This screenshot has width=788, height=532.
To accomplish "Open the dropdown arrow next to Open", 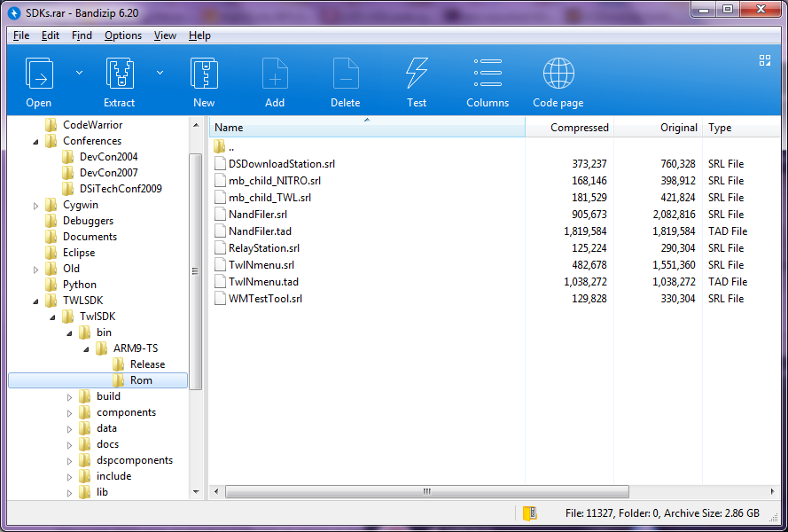I will point(80,73).
